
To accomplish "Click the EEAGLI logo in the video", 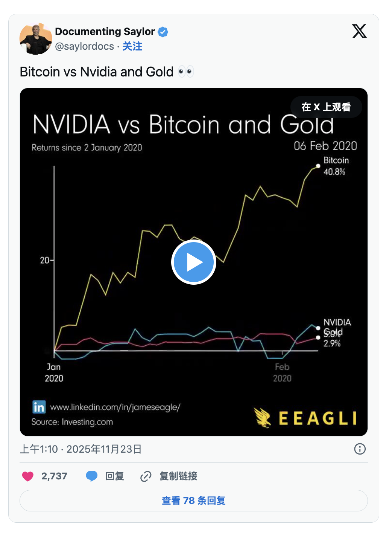I will [305, 418].
